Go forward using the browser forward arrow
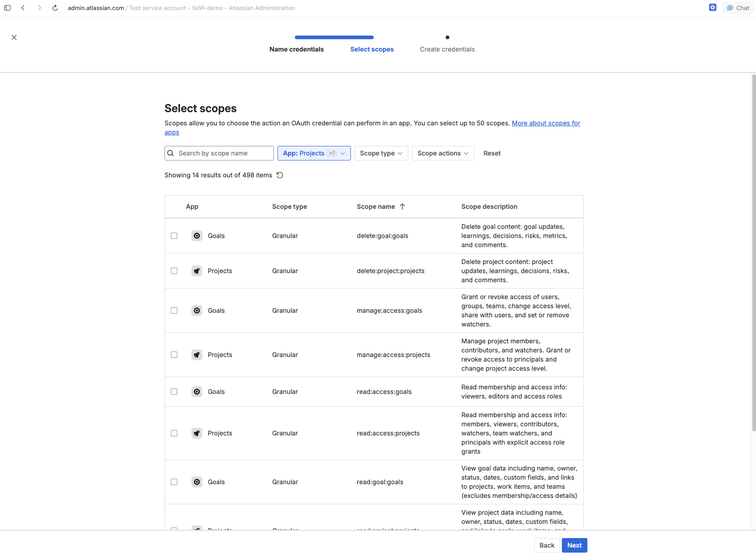This screenshot has height=559, width=756. 40,8
